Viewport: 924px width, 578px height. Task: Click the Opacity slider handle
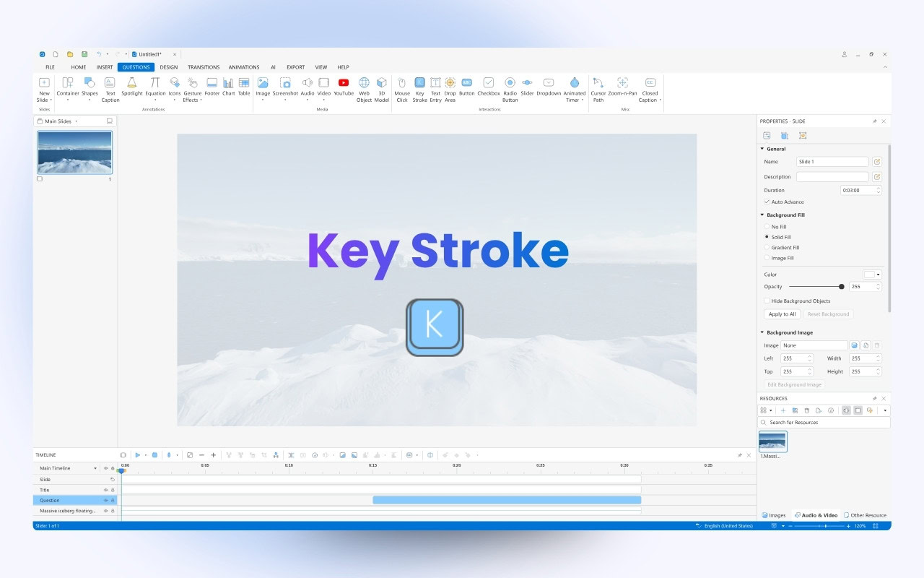842,287
